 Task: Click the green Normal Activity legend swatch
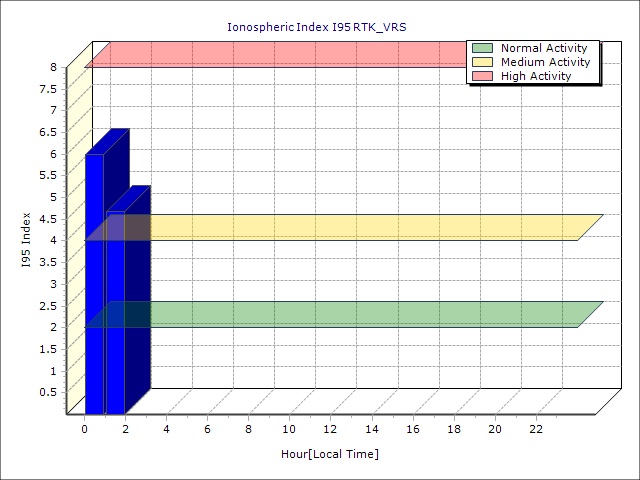click(483, 48)
